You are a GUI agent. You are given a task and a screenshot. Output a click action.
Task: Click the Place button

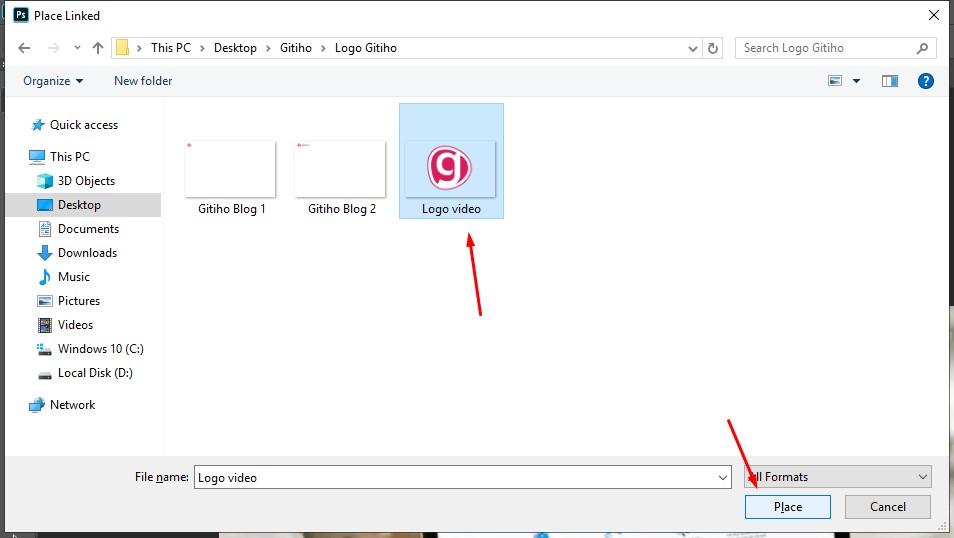(787, 507)
